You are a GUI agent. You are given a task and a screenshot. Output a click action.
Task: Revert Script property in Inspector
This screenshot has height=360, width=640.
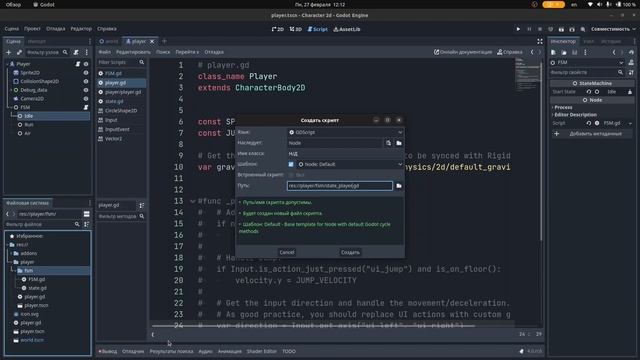tap(589, 123)
